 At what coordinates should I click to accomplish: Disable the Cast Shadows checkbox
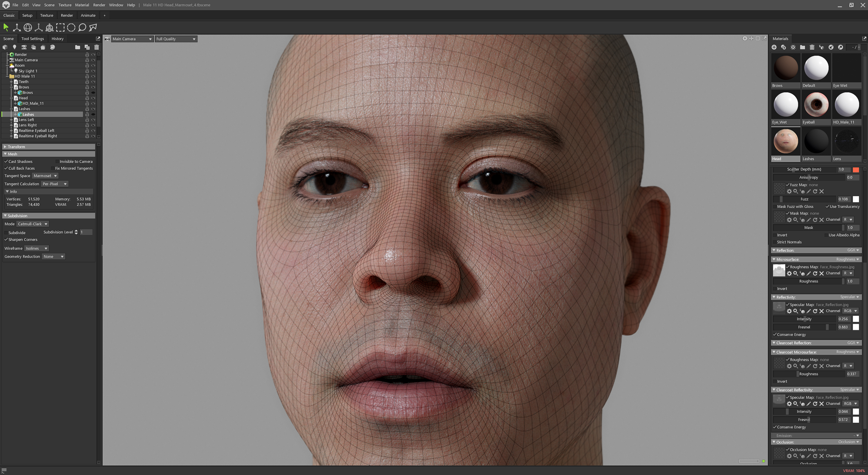coord(6,161)
